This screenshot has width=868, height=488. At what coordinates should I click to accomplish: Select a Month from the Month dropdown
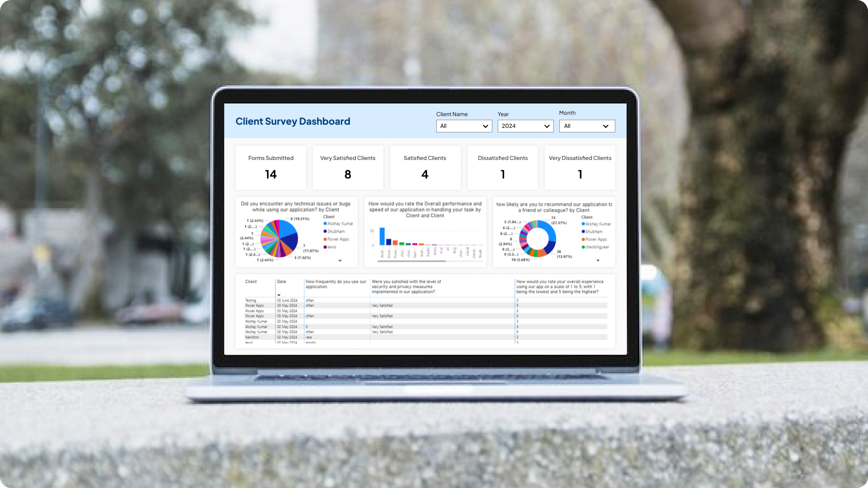coord(587,126)
